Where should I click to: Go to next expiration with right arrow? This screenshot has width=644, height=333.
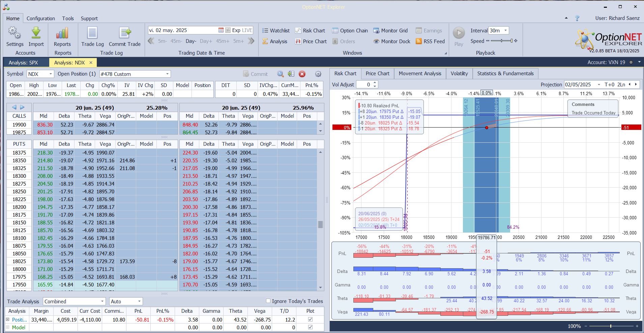(x=22, y=107)
